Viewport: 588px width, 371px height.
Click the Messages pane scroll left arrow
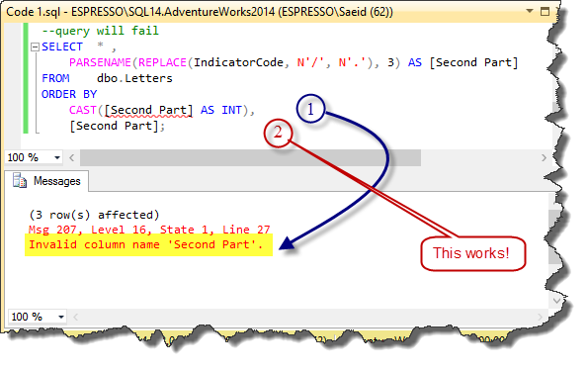point(76,318)
